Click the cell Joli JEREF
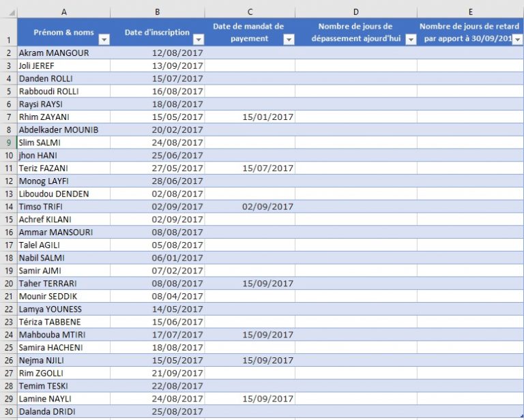Screen dimensions: 524x420 tap(64, 65)
